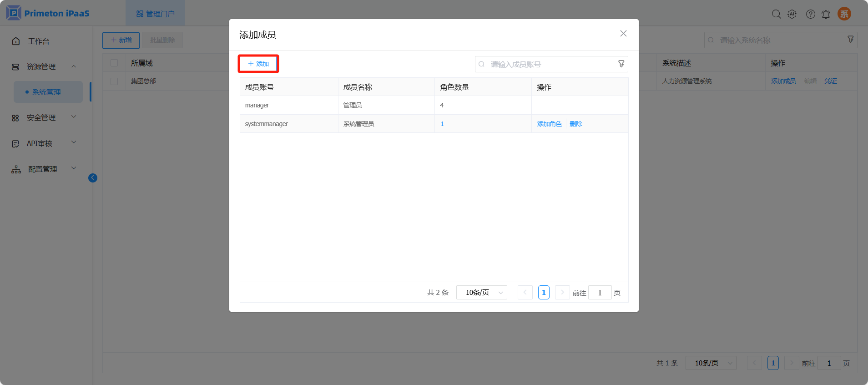
Task: Open the AI assistant icon in header
Action: (x=792, y=14)
